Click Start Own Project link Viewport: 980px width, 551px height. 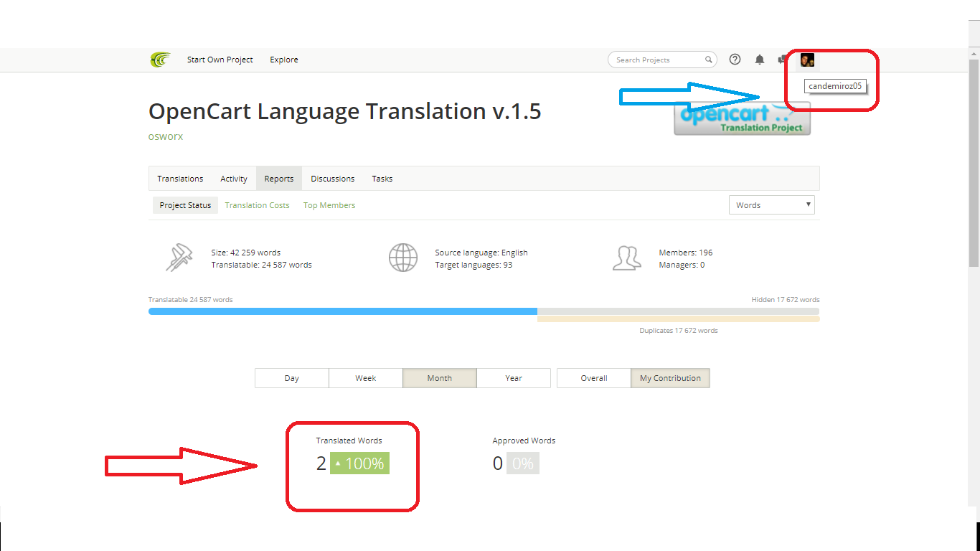tap(220, 60)
